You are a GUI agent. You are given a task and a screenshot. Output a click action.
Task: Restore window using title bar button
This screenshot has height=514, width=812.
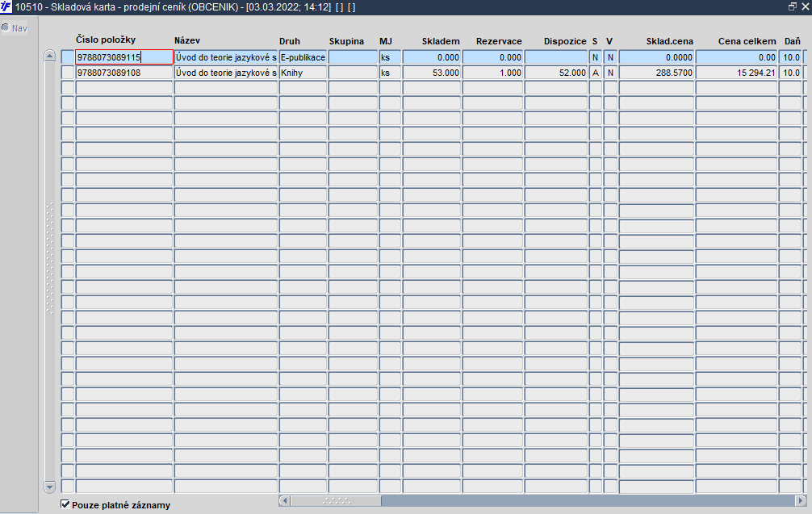(793, 6)
